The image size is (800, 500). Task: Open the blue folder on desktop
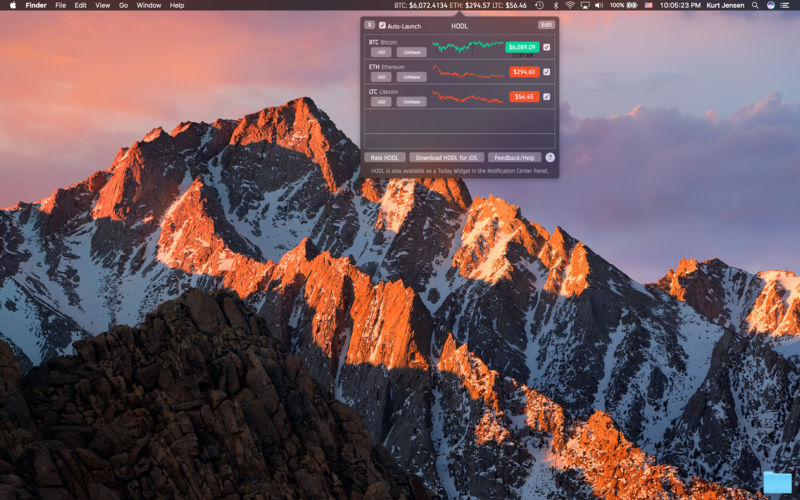coord(778,482)
